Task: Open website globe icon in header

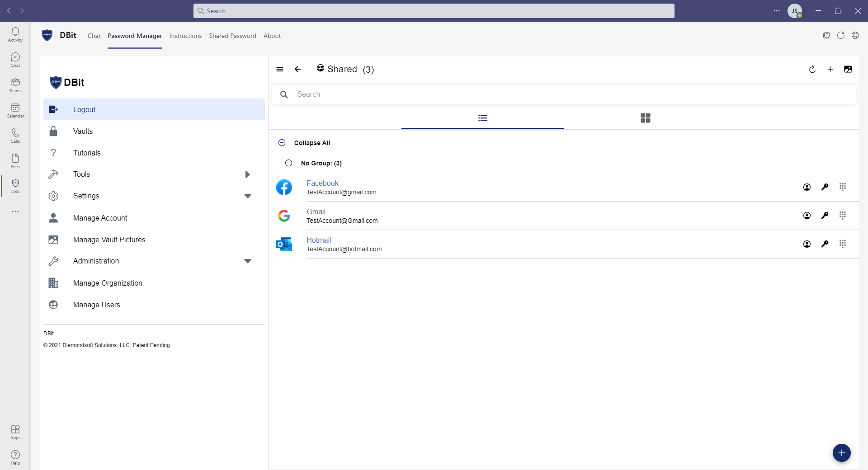Action: click(x=855, y=35)
